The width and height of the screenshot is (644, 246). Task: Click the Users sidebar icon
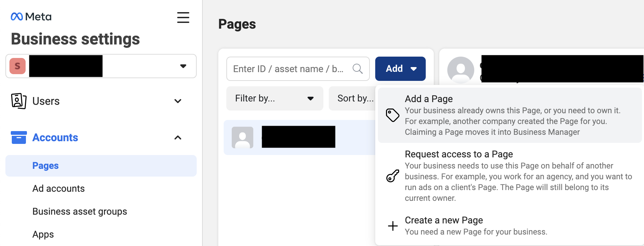[x=19, y=101]
